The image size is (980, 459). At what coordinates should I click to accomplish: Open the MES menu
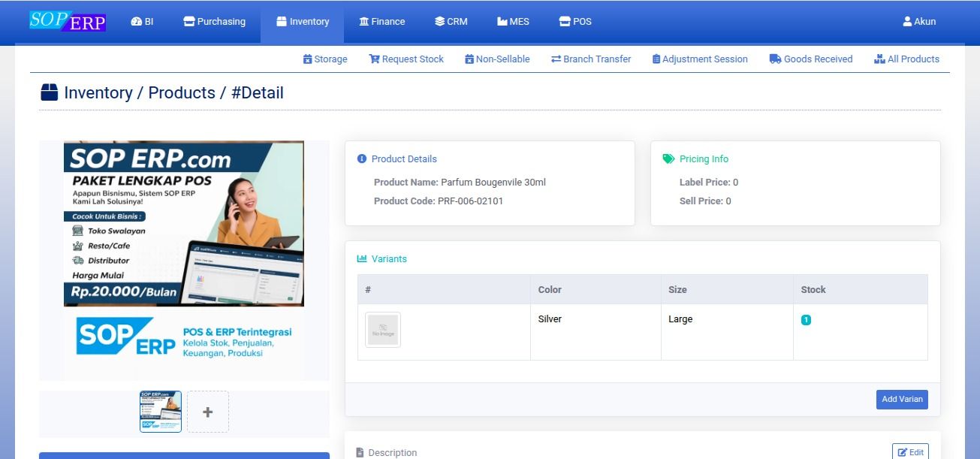coord(513,22)
